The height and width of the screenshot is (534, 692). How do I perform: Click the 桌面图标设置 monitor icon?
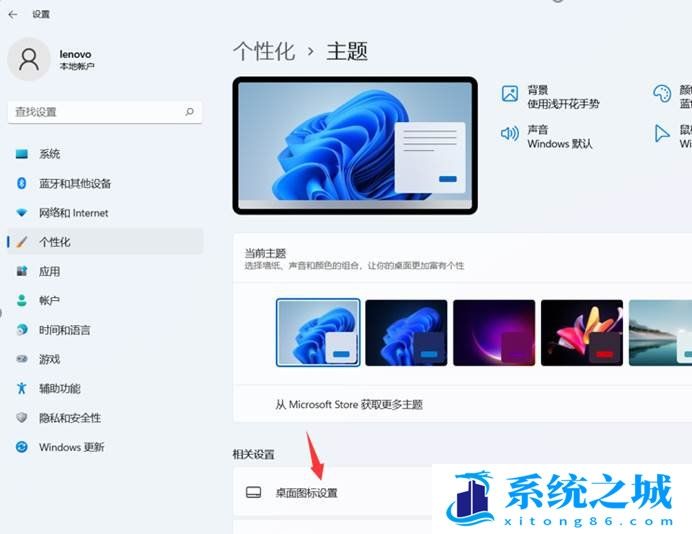[253, 493]
